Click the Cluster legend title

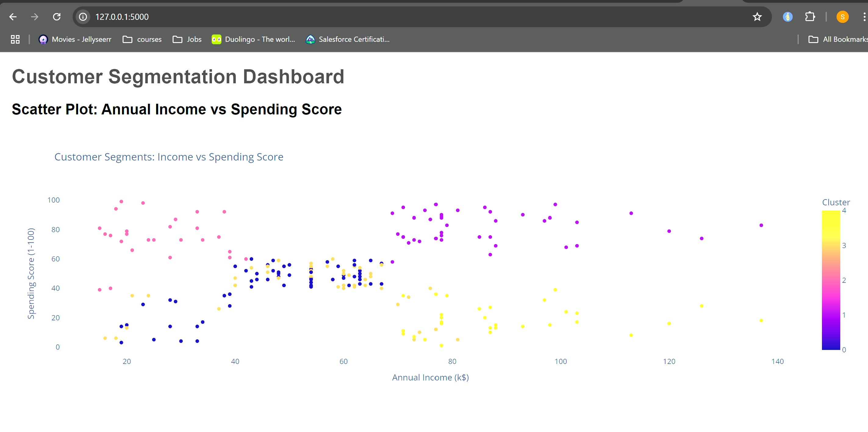[836, 202]
